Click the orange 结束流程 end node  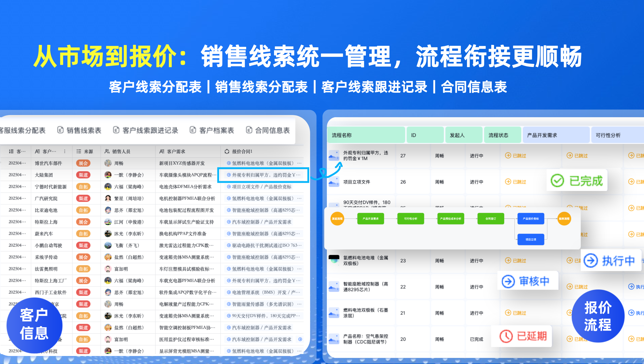tap(564, 219)
